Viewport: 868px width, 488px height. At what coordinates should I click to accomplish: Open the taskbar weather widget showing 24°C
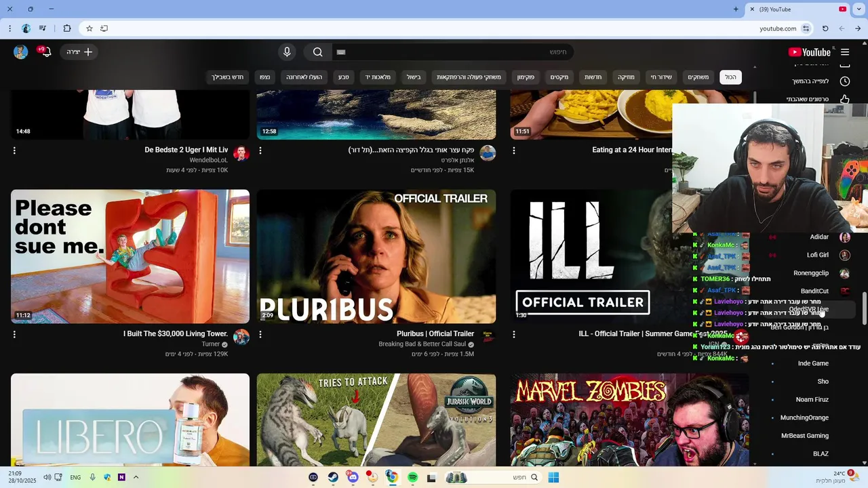click(838, 477)
